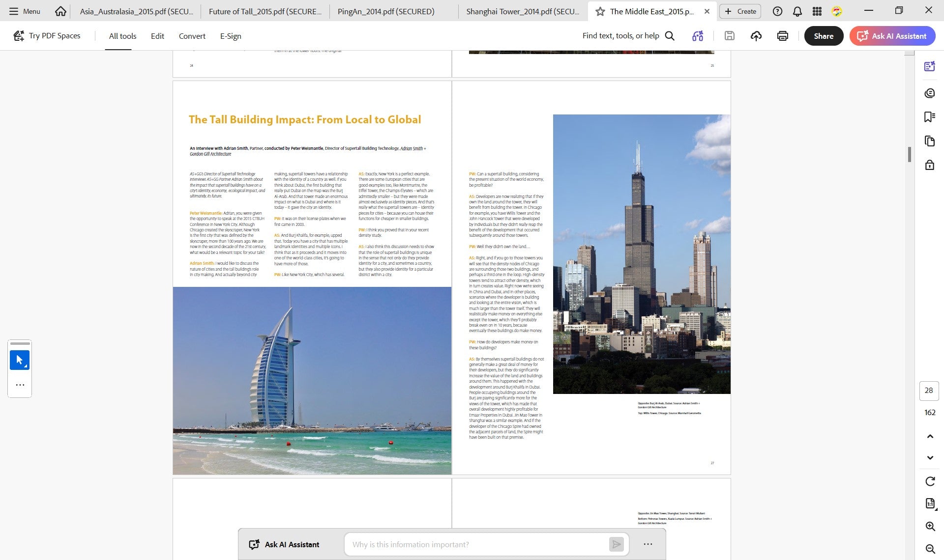Click the zoom out magnifier icon
This screenshot has height=560, width=944.
930,549
